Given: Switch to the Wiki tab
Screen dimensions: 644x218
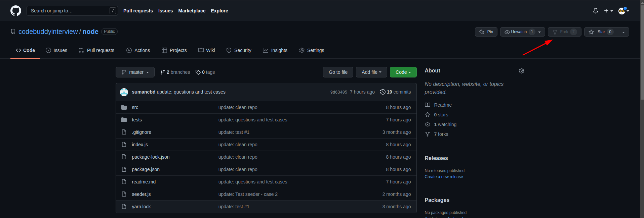Looking at the screenshot, I should (x=206, y=50).
